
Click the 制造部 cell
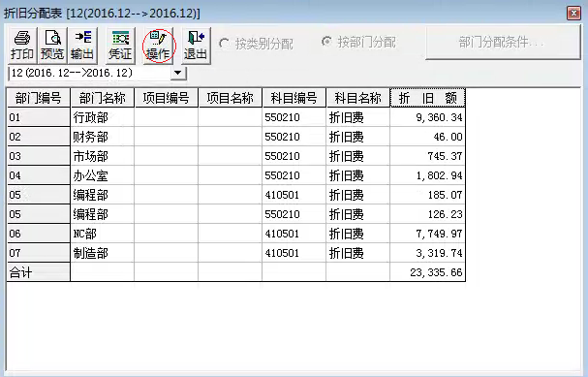click(x=102, y=253)
